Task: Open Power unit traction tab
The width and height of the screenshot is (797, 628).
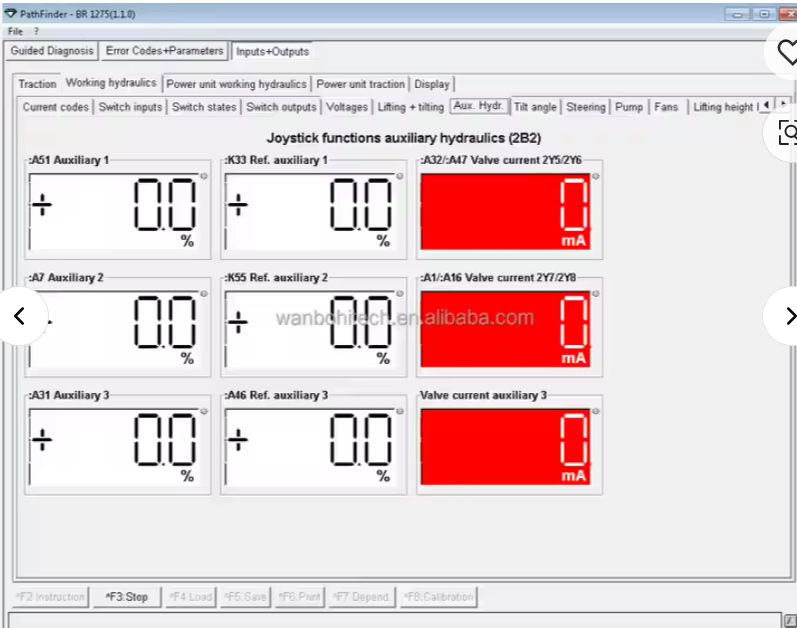Action: [x=360, y=84]
